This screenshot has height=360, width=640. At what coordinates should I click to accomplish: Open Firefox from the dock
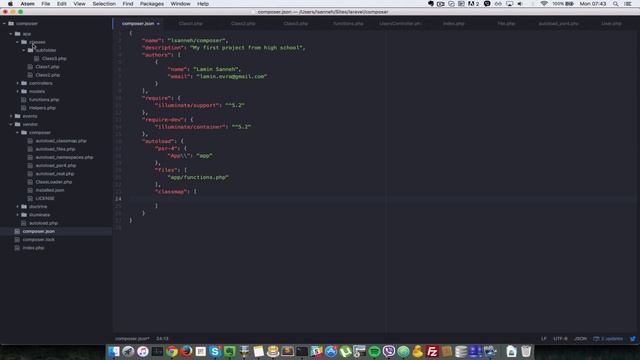(x=187, y=351)
